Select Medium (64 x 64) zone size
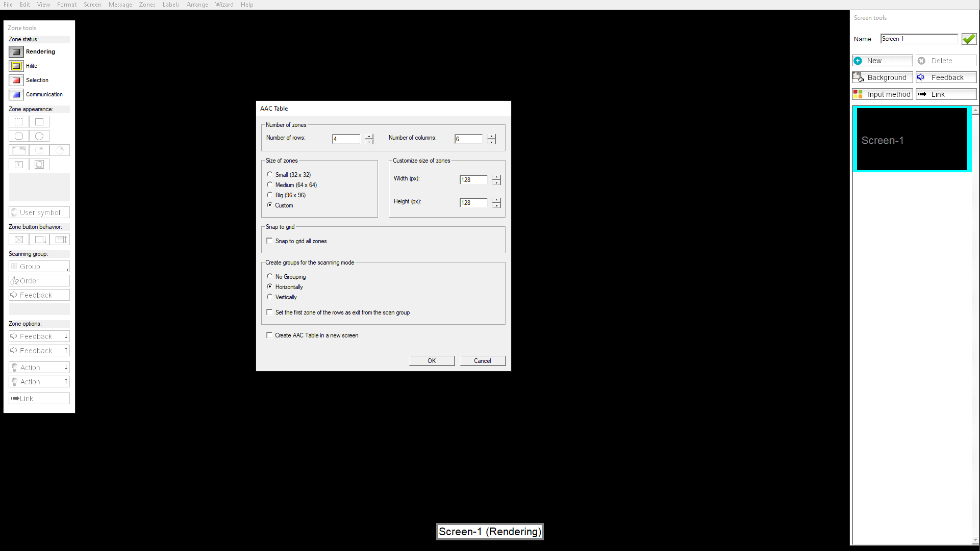 point(269,185)
